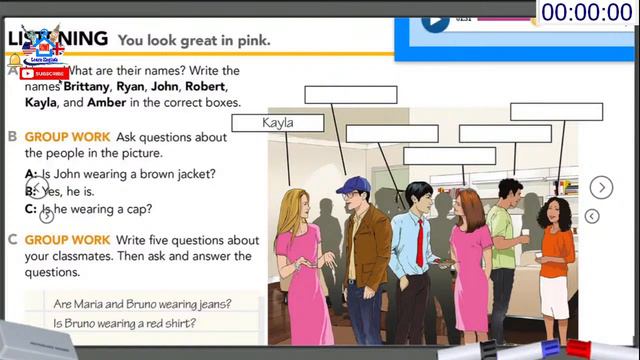Click "Is he wearing a cap?" line
This screenshot has width=640, height=360.
pos(97,209)
